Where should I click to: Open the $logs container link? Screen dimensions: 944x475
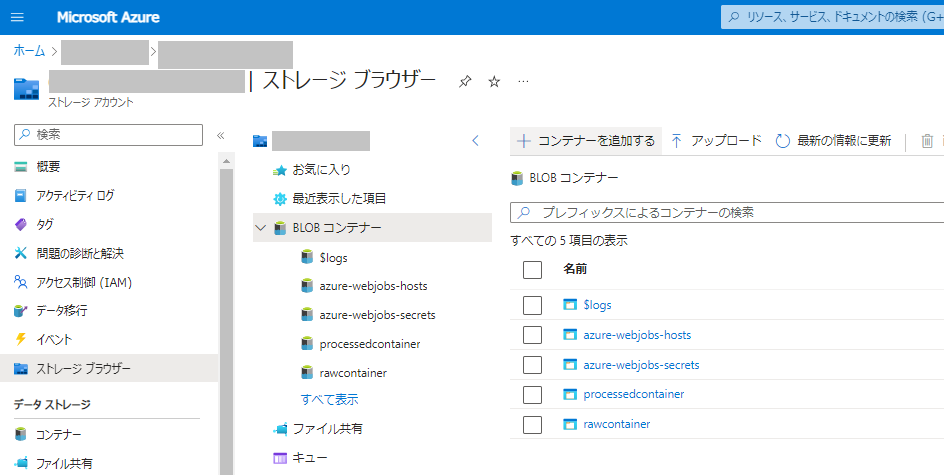point(597,305)
